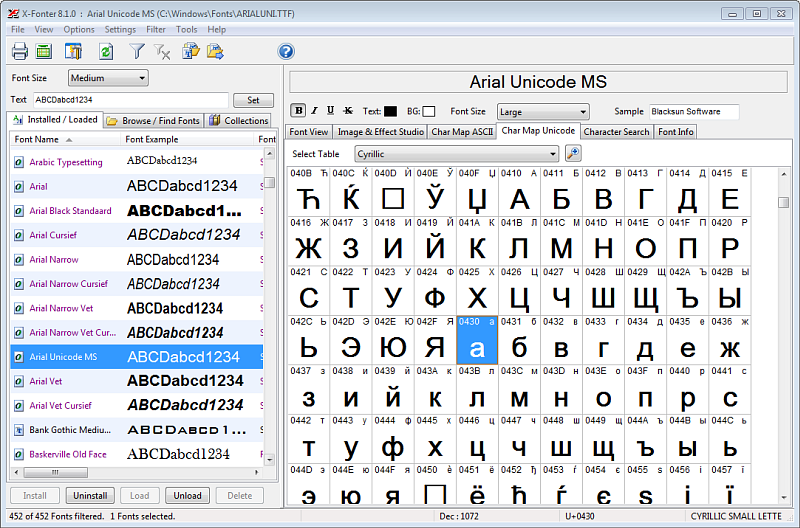
Task: Click the Print icon in toolbar
Action: tap(20, 51)
